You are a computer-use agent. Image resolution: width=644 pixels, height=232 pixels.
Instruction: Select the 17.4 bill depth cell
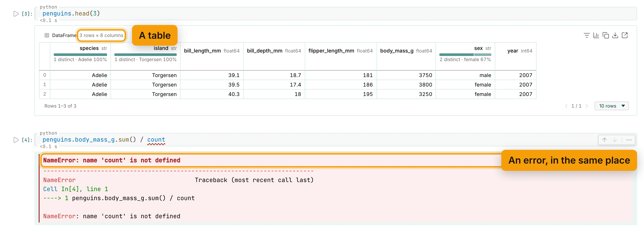click(274, 85)
